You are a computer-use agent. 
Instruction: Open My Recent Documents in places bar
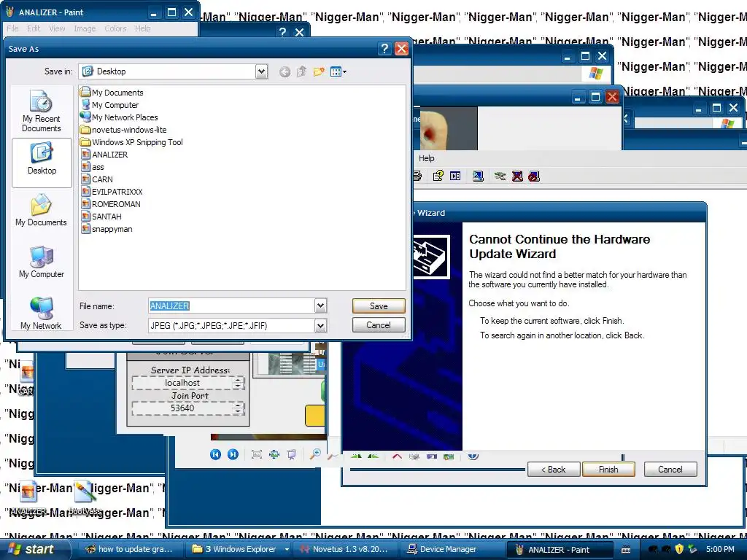(42, 111)
